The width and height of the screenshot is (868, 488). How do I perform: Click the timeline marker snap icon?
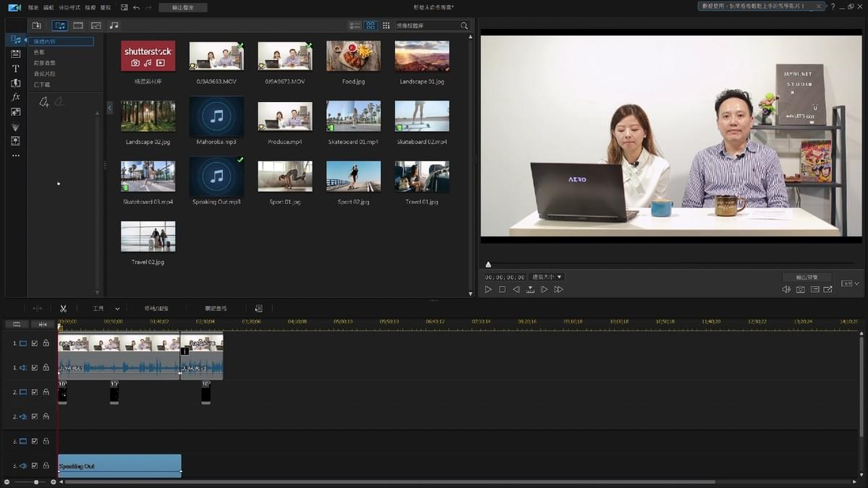[43, 324]
